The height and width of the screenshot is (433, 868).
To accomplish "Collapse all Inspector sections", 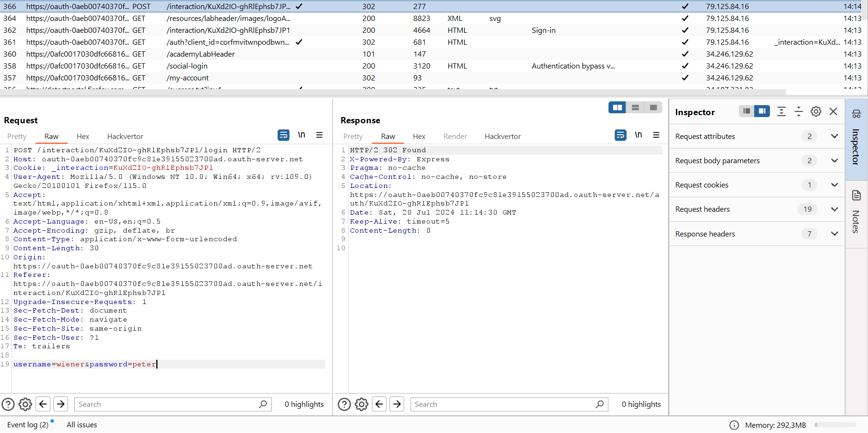I will click(x=798, y=111).
